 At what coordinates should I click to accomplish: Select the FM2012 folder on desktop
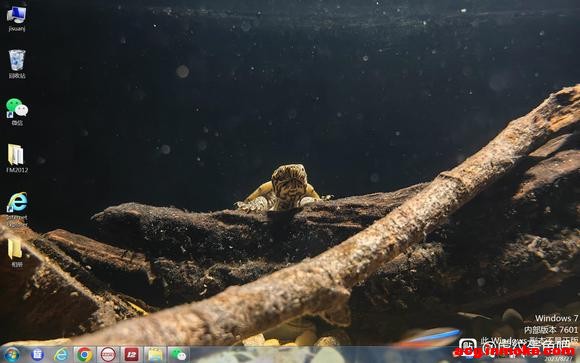coord(17,158)
